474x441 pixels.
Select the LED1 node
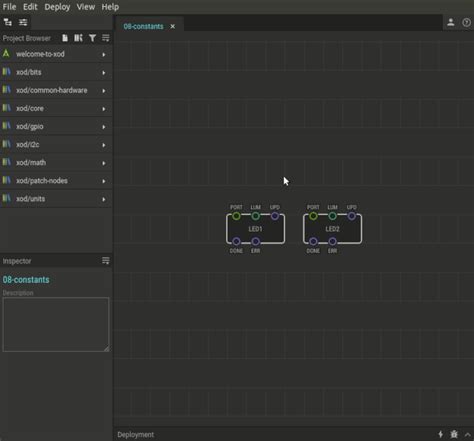coord(255,229)
